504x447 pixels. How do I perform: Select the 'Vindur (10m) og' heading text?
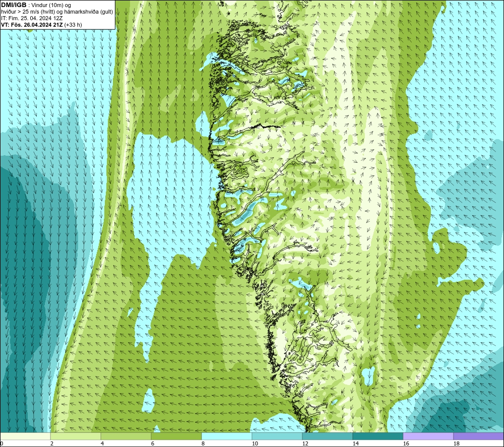point(51,5)
